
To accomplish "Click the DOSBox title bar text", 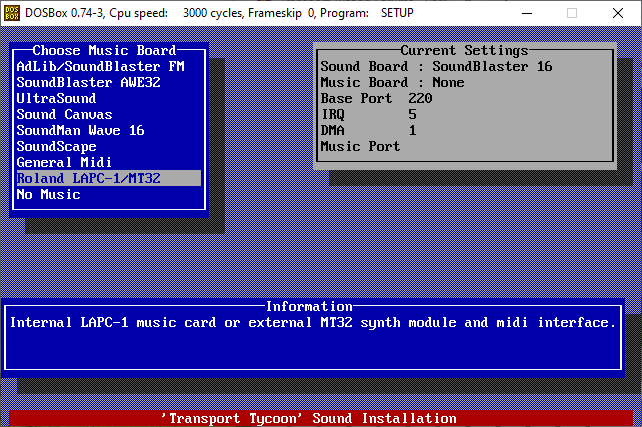I will point(219,13).
